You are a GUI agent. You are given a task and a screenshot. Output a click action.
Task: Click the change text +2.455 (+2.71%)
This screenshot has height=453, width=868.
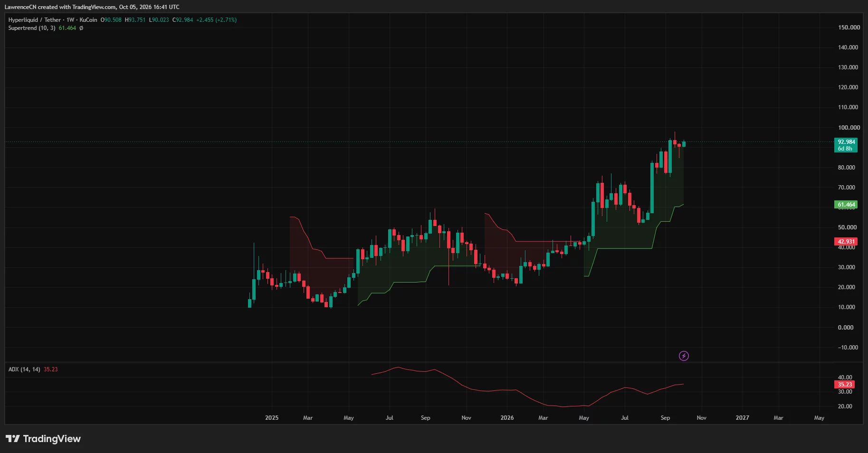tap(217, 20)
